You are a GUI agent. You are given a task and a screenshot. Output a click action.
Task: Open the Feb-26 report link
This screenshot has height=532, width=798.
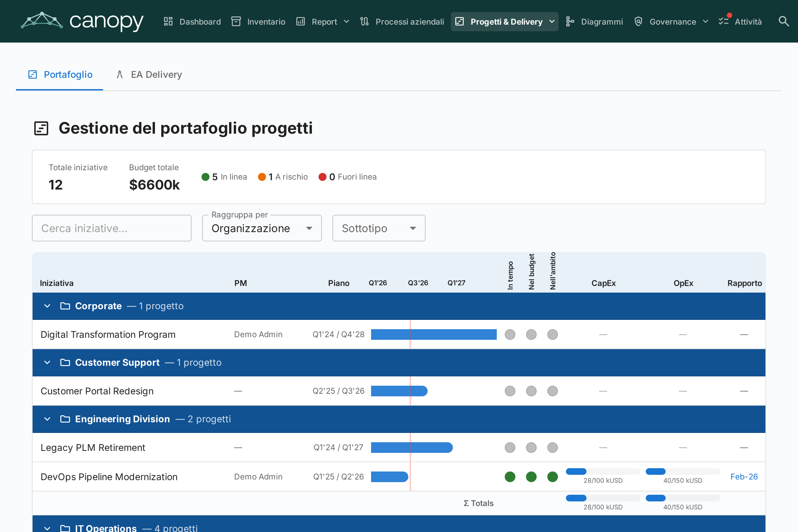[x=744, y=477]
